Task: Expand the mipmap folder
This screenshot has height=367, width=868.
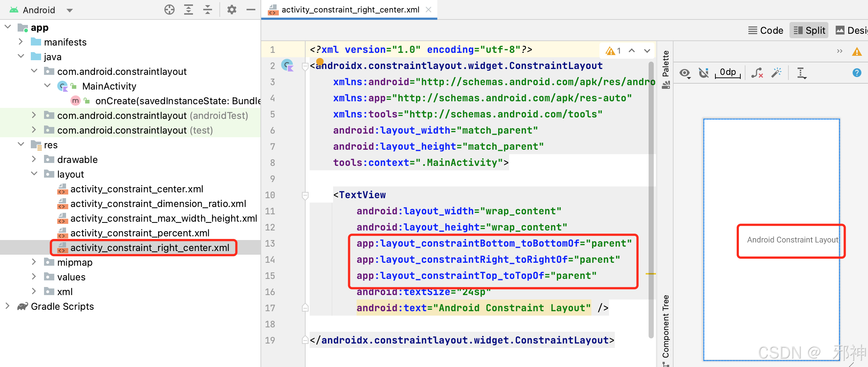Action: [x=34, y=262]
